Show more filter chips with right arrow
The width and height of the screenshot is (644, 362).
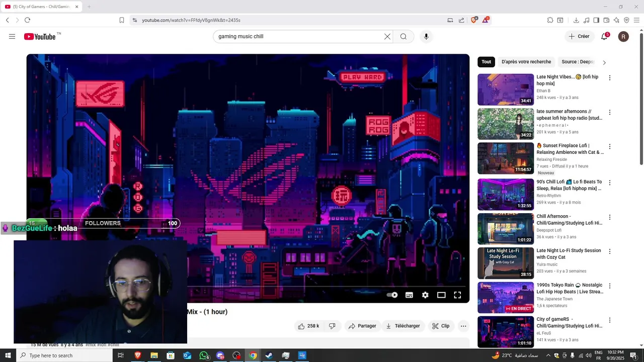pyautogui.click(x=604, y=62)
